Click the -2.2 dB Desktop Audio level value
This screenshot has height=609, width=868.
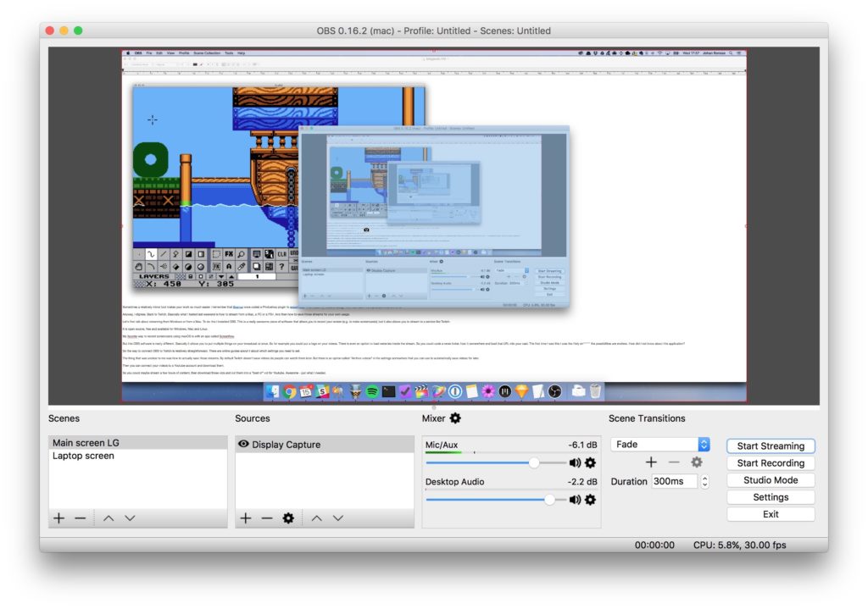coord(582,482)
